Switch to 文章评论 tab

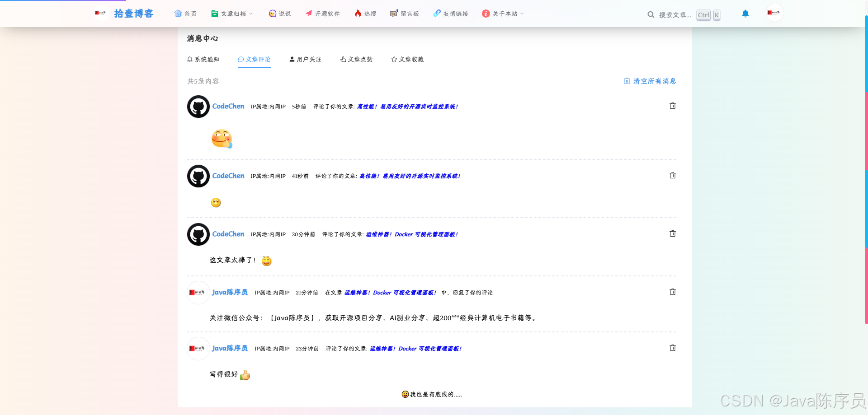tap(254, 59)
